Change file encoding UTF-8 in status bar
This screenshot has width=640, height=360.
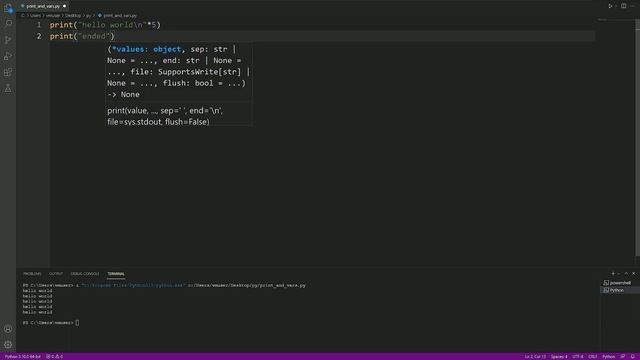pyautogui.click(x=578, y=357)
